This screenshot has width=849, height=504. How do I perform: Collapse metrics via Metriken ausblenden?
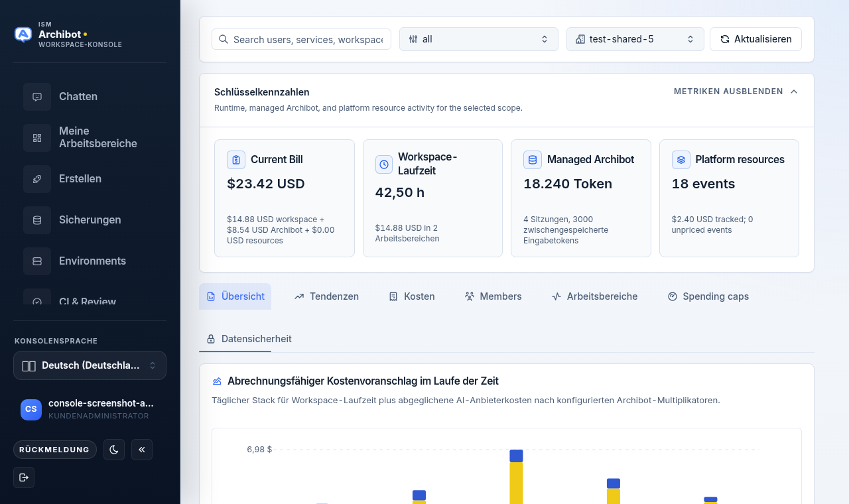click(736, 92)
